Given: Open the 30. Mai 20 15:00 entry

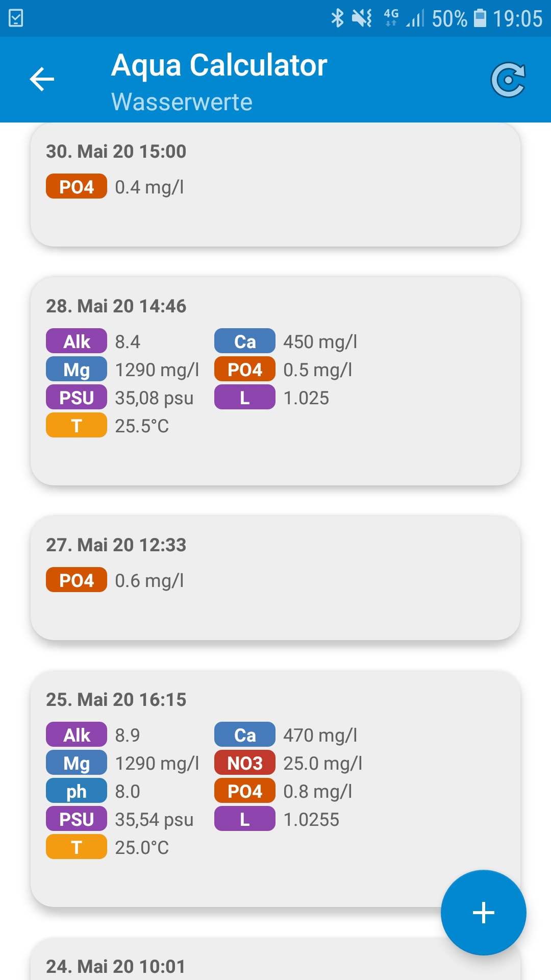Looking at the screenshot, I should tap(275, 185).
